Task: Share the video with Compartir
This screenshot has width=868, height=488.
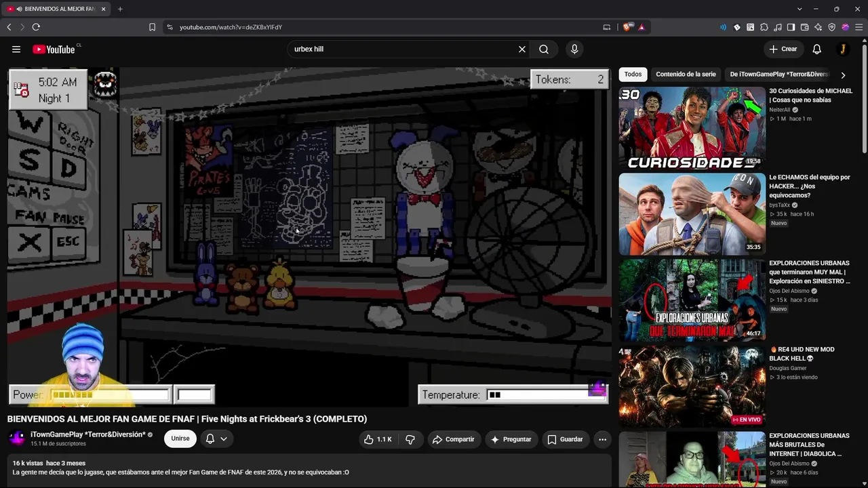Action: 454,439
